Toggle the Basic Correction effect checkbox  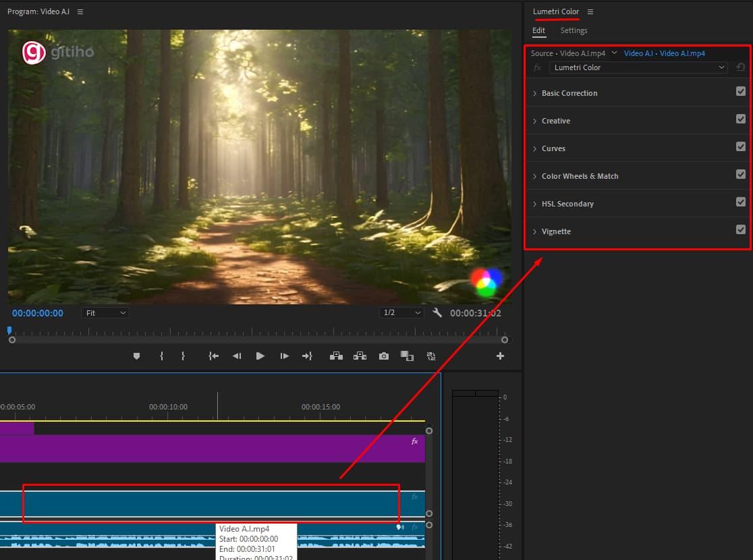point(741,91)
